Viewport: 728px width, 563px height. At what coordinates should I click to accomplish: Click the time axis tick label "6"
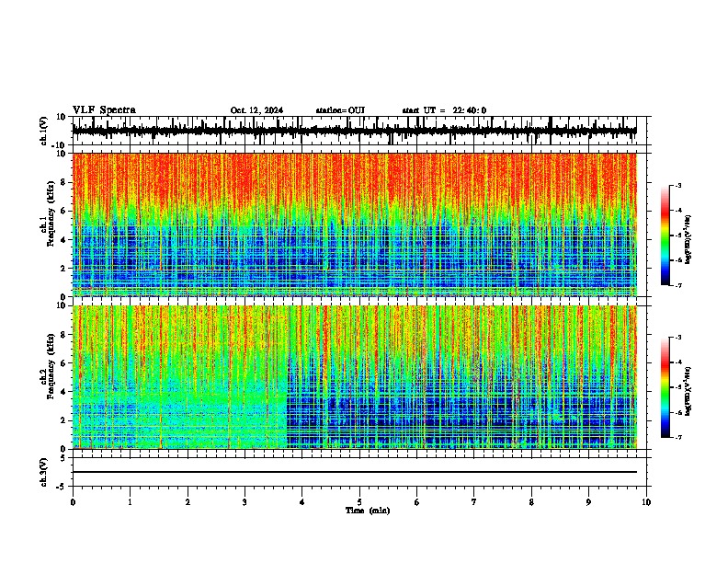(416, 502)
